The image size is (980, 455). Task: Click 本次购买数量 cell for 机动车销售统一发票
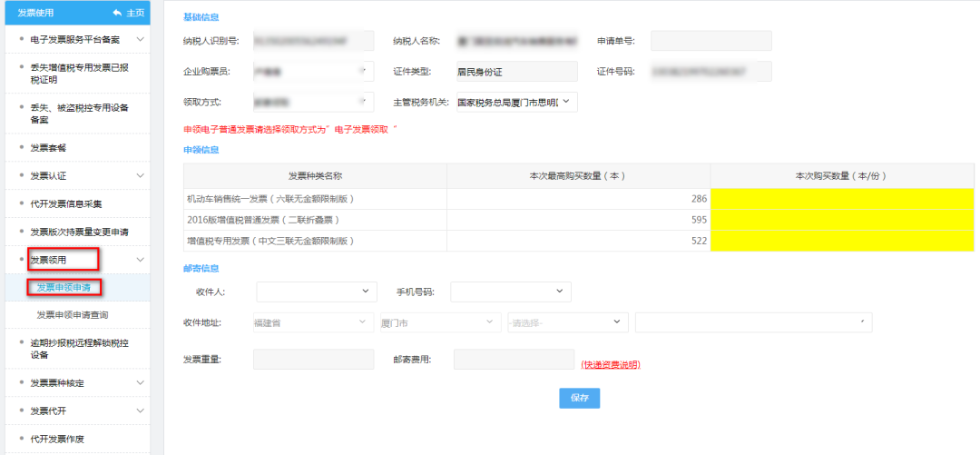842,199
